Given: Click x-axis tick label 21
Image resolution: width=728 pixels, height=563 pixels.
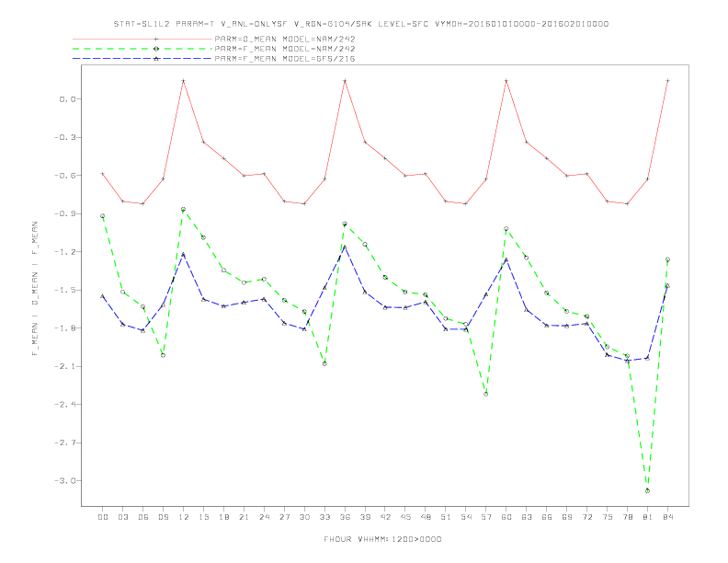Looking at the screenshot, I should tap(244, 517).
